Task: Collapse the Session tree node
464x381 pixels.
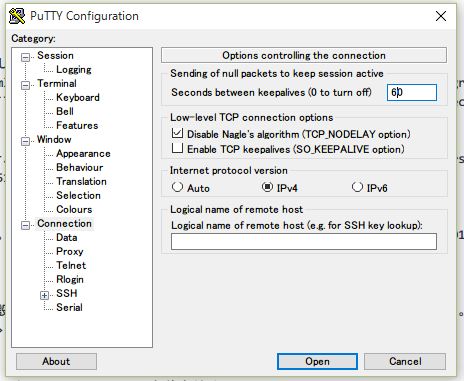Action: [25, 57]
